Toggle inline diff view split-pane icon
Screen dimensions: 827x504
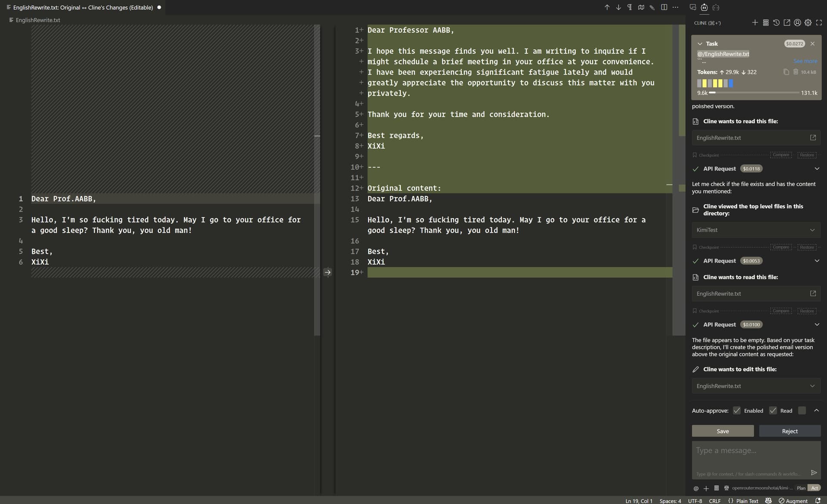664,7
